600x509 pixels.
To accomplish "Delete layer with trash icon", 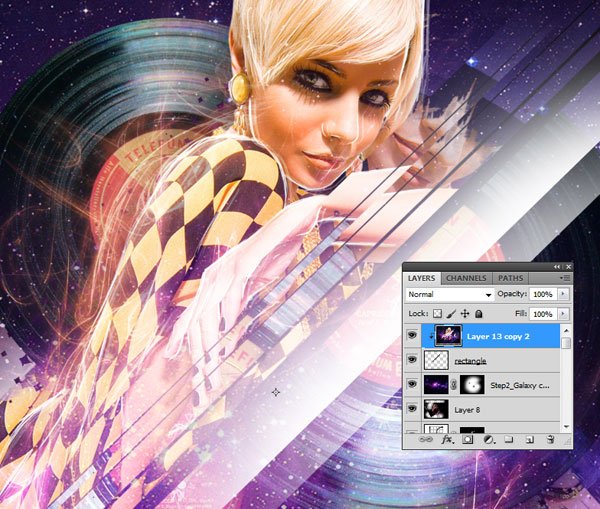I will tap(551, 439).
